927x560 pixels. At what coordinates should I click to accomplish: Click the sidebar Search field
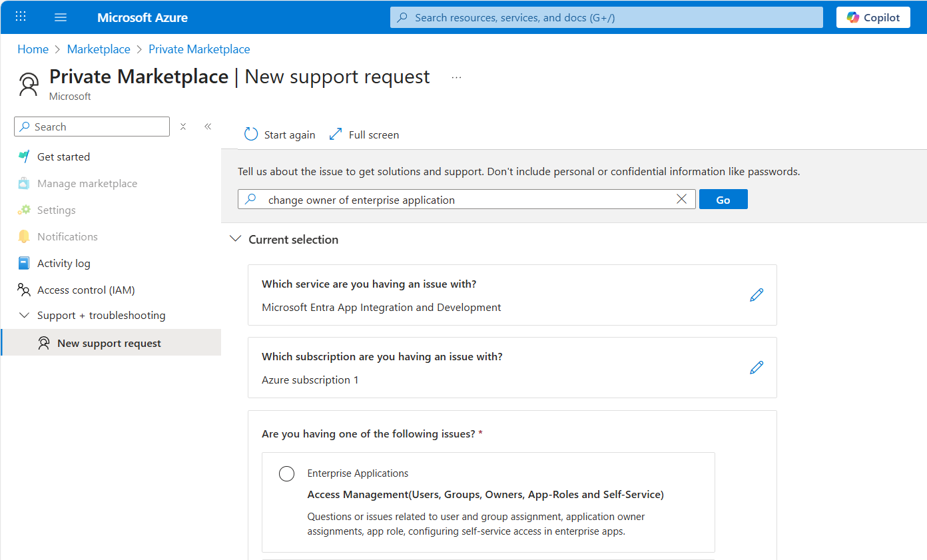coord(92,127)
